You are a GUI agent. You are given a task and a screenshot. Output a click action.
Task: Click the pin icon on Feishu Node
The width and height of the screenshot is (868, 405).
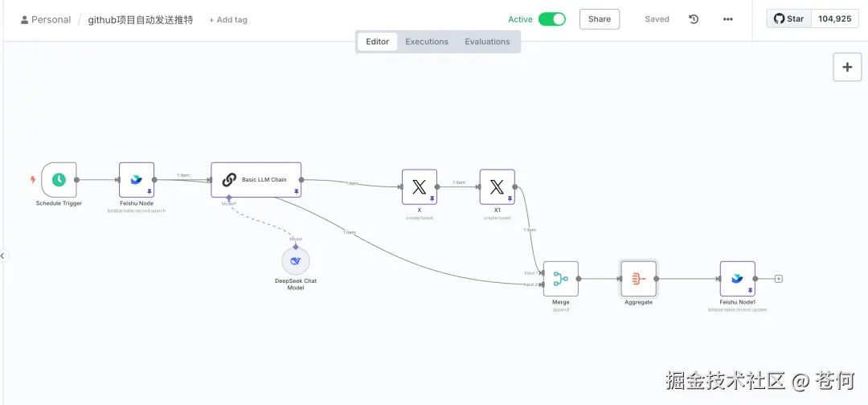click(149, 191)
